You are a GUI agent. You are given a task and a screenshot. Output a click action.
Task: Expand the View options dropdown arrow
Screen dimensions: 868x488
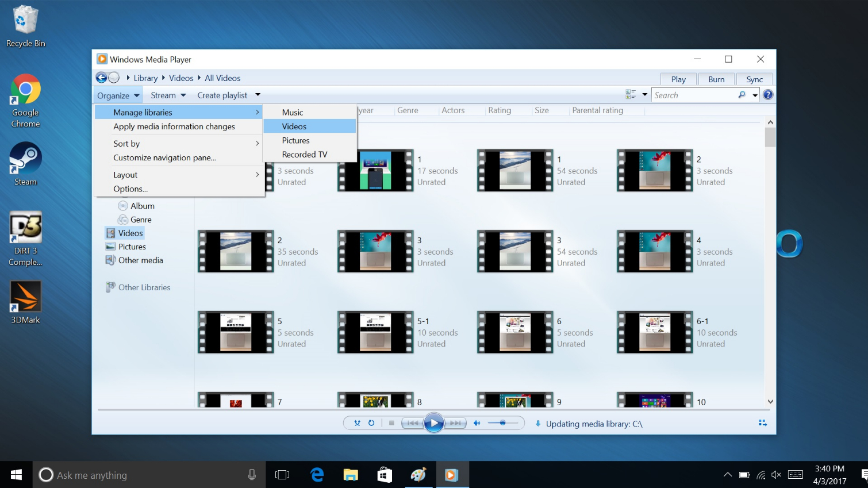pyautogui.click(x=645, y=94)
